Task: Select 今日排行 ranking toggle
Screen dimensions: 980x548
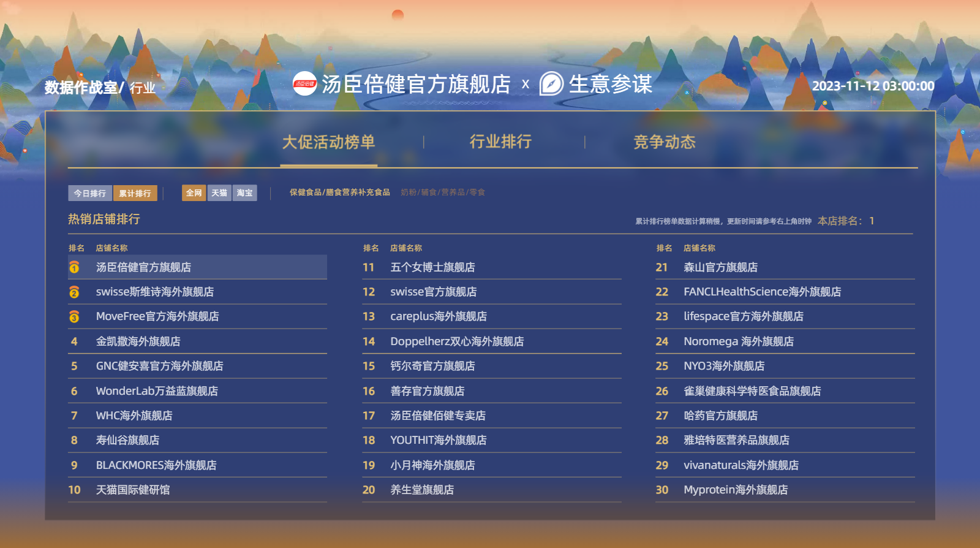Action: tap(90, 193)
